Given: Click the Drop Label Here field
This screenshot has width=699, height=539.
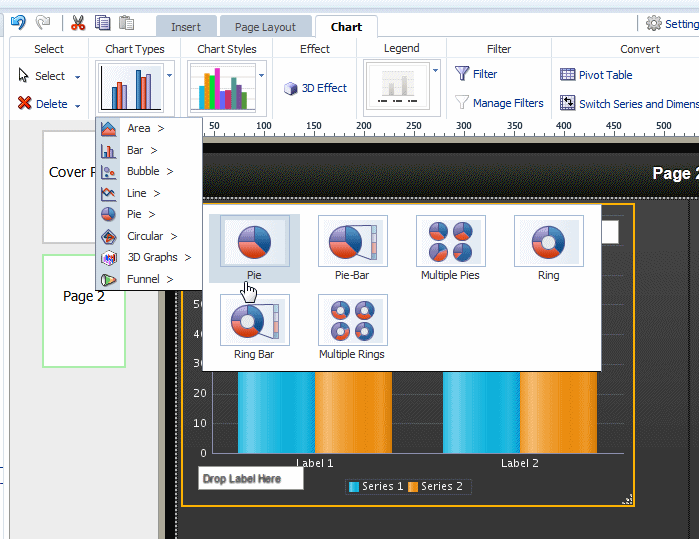Looking at the screenshot, I should [251, 478].
